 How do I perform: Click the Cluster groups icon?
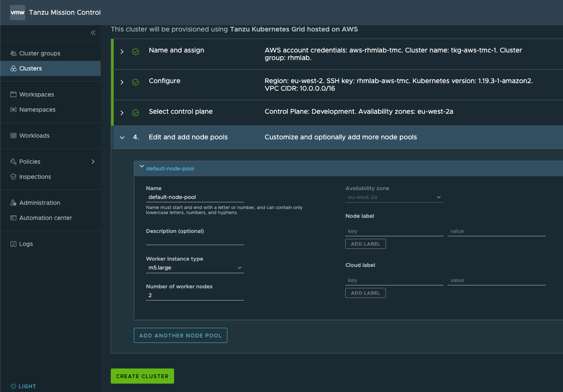(x=13, y=53)
